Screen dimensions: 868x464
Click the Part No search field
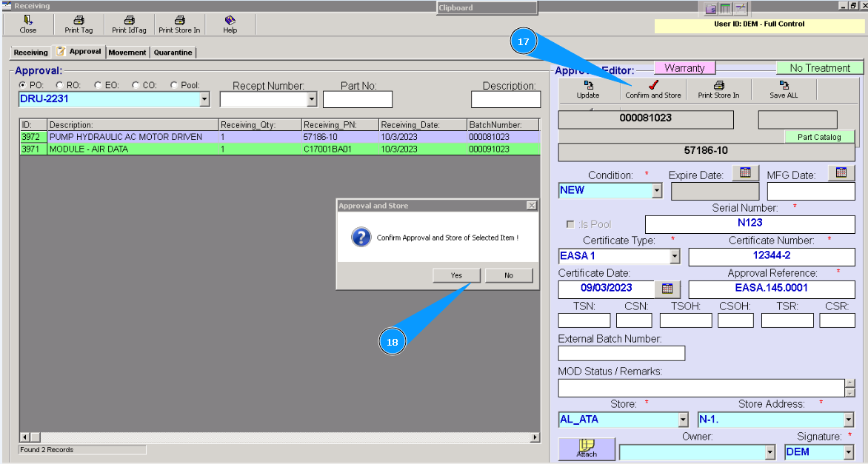point(358,100)
